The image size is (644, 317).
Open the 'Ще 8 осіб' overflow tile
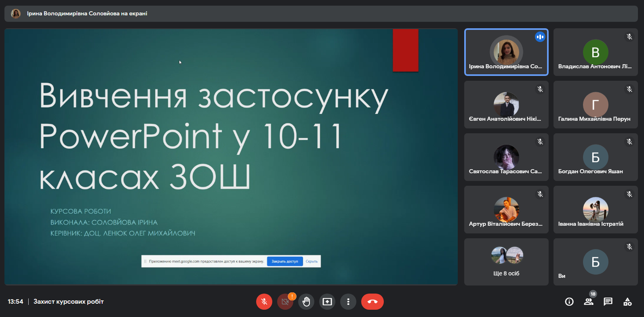tap(506, 262)
